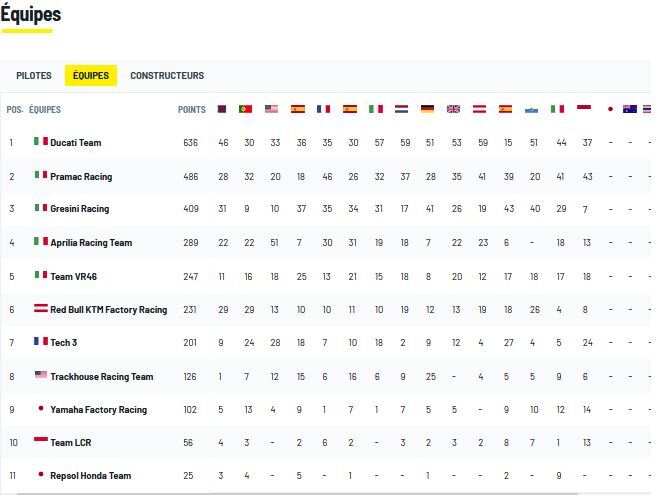The width and height of the screenshot is (659, 495).
Task: Click the Portugal flag column header
Action: [245, 109]
